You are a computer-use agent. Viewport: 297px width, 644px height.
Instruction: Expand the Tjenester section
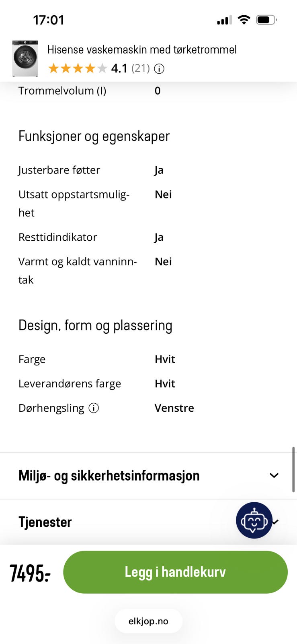pos(45,522)
